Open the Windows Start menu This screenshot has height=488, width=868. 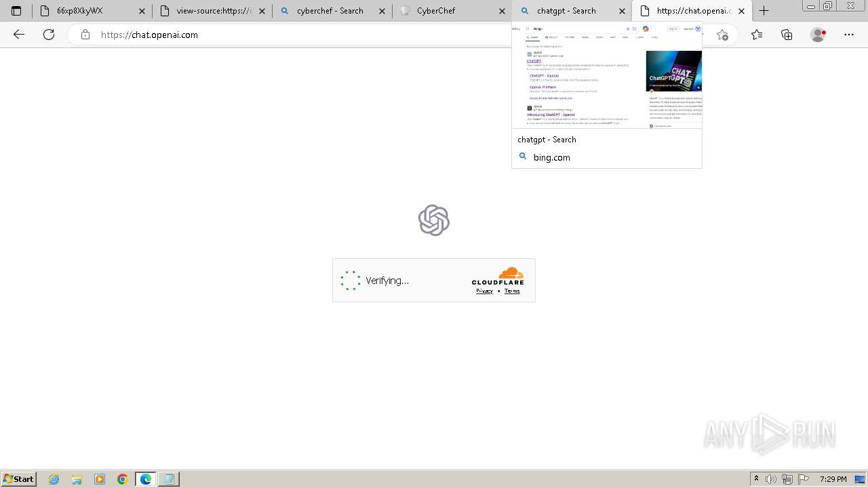pos(18,479)
